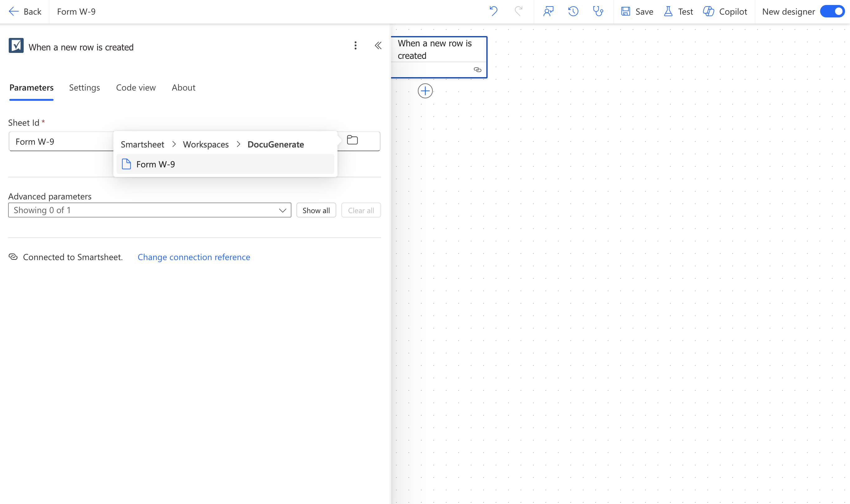Select the Form W-9 sheet item
Image resolution: width=850 pixels, height=504 pixels.
(x=225, y=164)
